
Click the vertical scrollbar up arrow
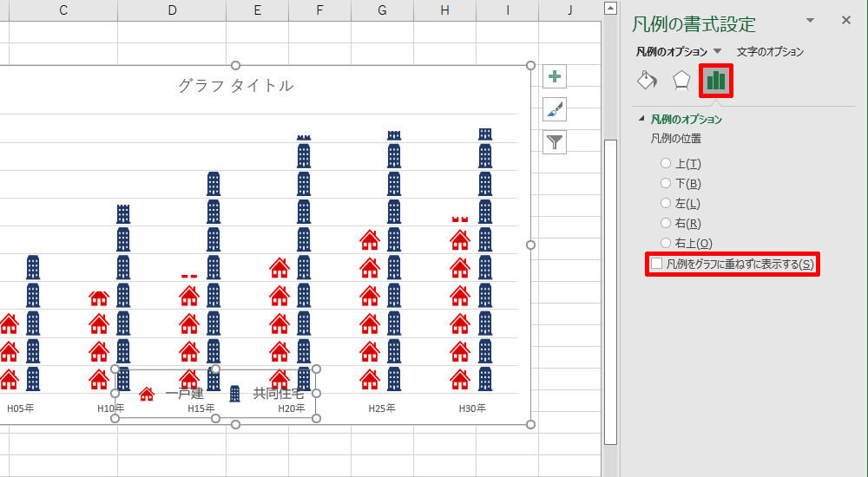[610, 9]
